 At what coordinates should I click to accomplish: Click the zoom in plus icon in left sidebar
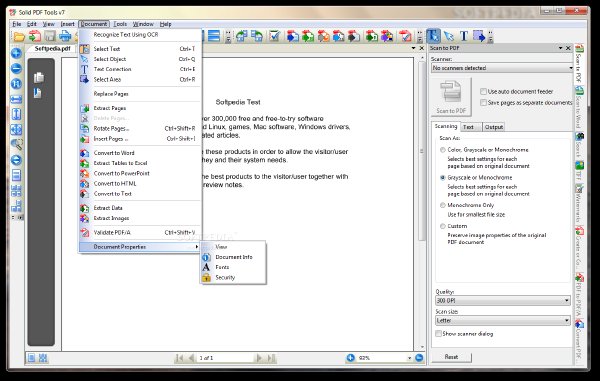point(16,54)
